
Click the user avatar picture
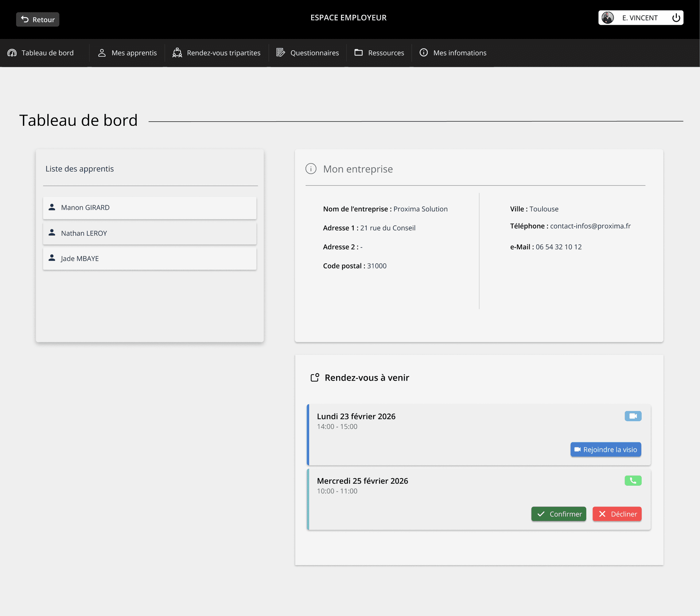click(607, 18)
